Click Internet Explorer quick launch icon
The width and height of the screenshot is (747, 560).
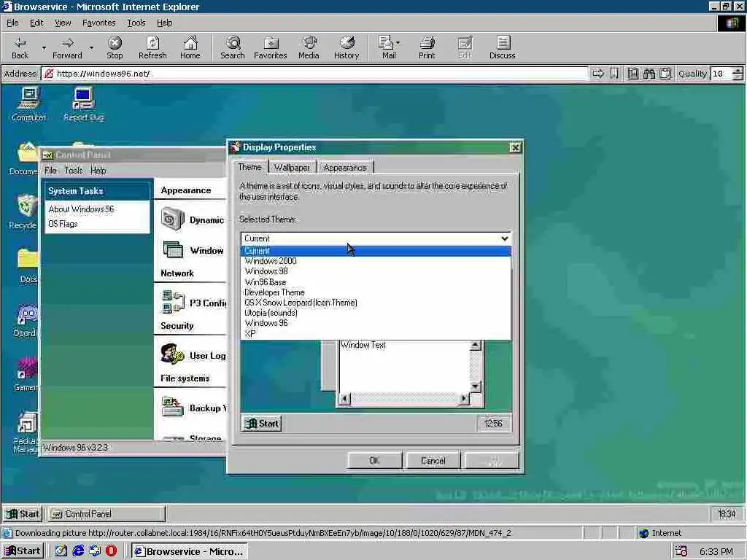(x=78, y=551)
